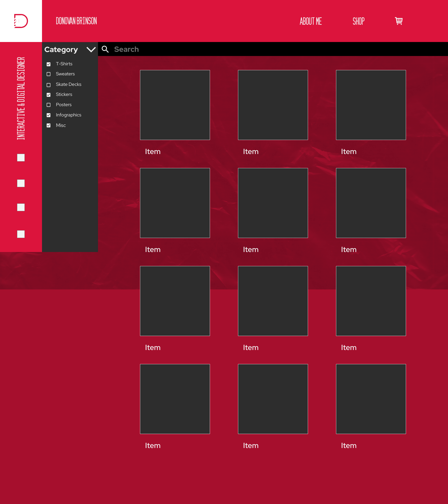Image resolution: width=448 pixels, height=504 pixels.
Task: Click the Sweaters label text
Action: 65,74
